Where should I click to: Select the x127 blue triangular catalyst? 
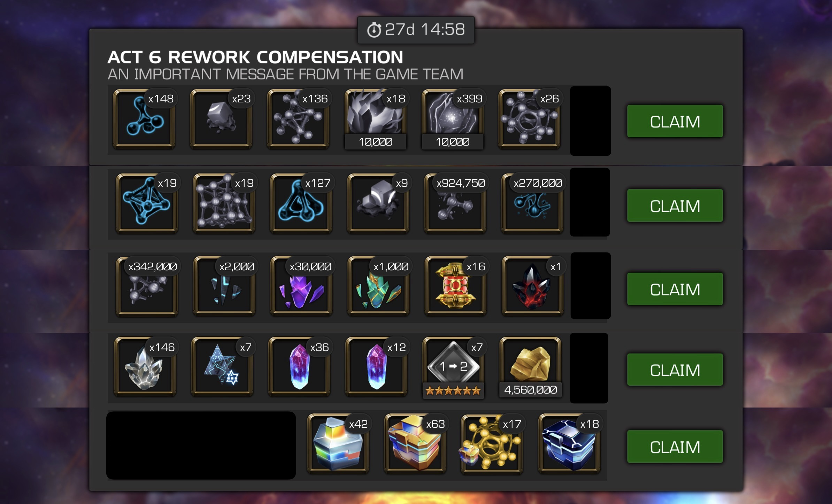tap(301, 203)
